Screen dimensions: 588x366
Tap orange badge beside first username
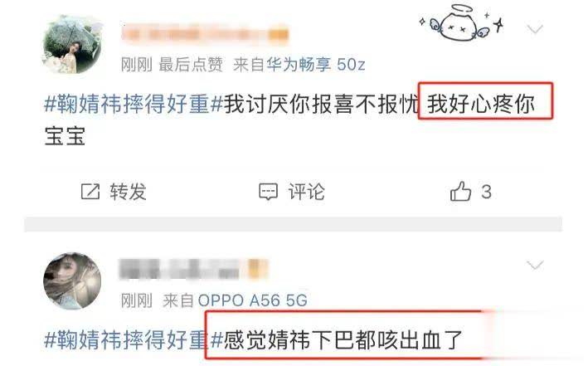tap(279, 35)
